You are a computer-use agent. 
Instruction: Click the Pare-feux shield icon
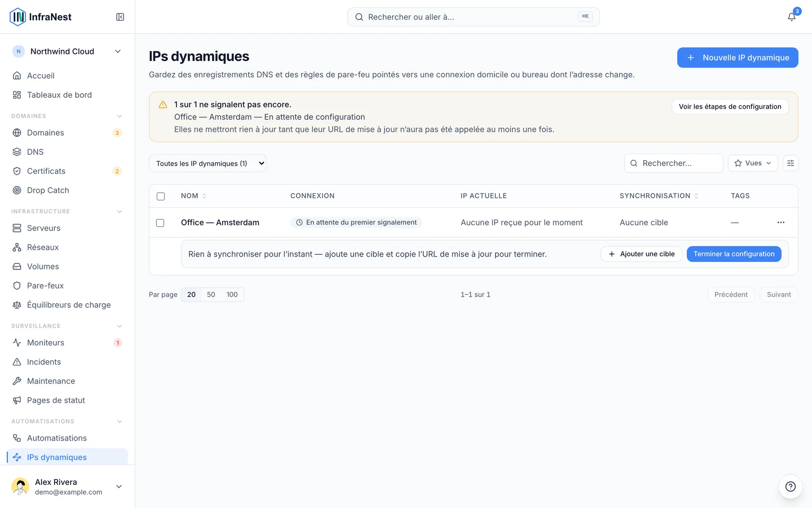(x=17, y=286)
